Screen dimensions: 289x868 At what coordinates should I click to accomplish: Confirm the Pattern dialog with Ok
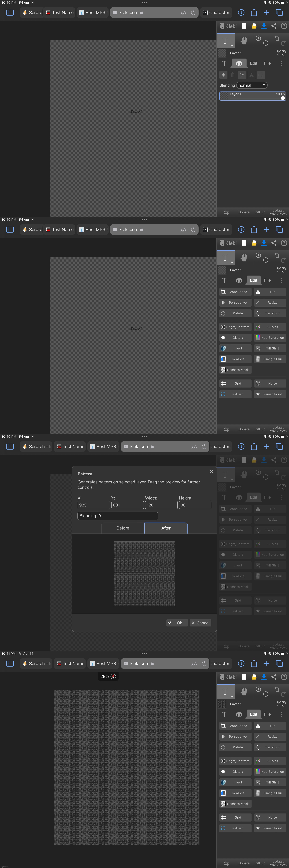point(177,623)
